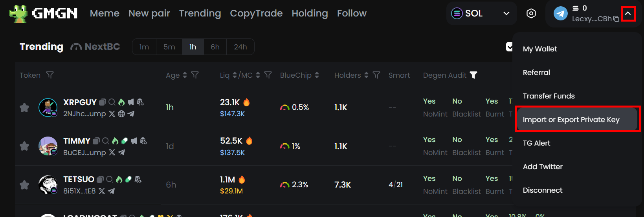Copy TETSUO token address icon

click(x=100, y=179)
